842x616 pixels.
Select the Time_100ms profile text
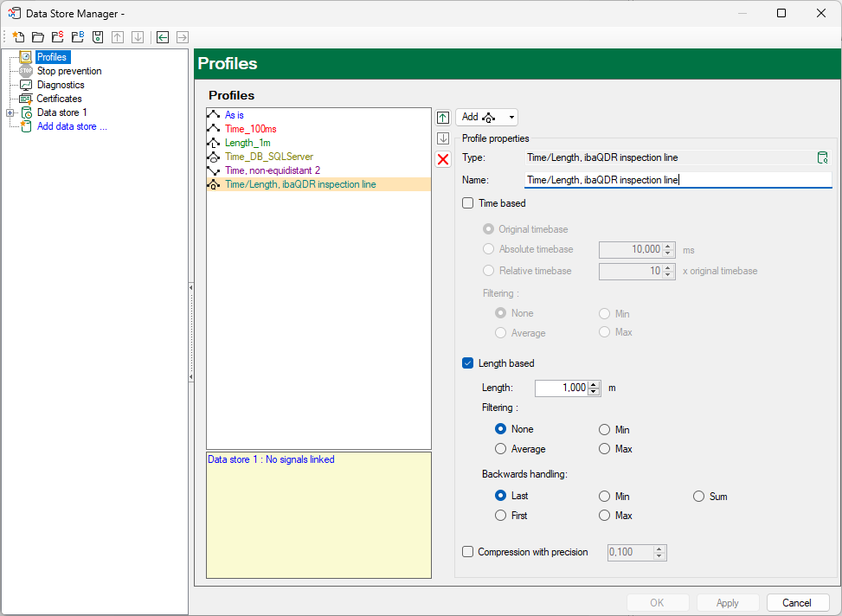click(251, 129)
